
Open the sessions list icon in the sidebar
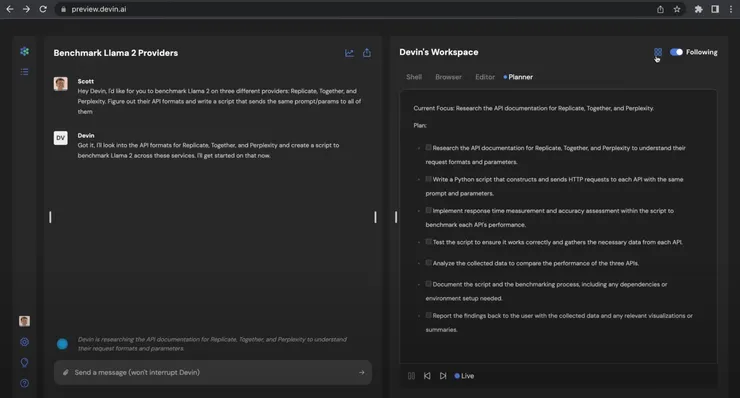pyautogui.click(x=25, y=72)
